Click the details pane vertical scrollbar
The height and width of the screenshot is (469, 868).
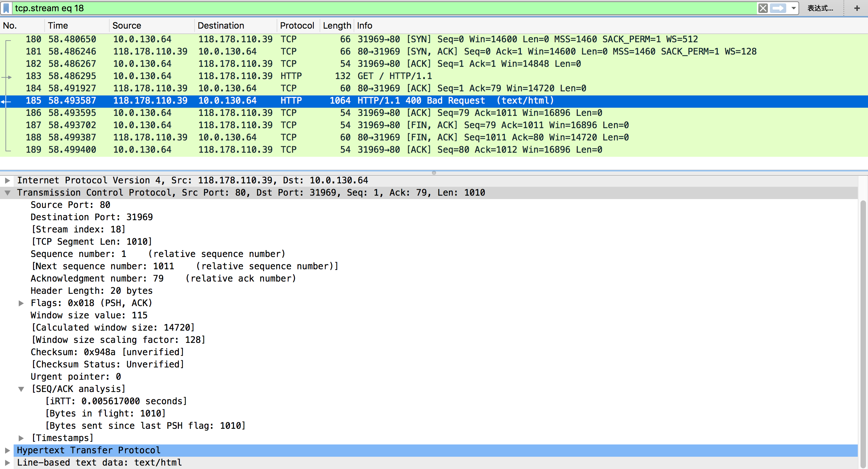click(x=863, y=334)
